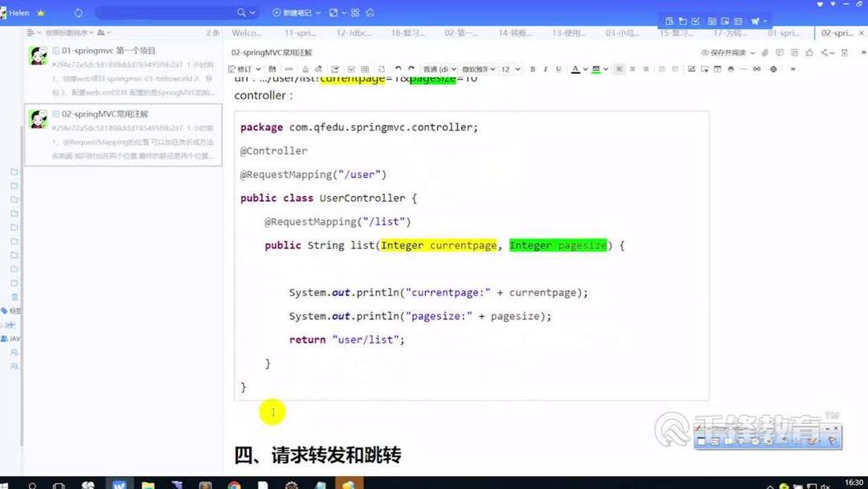This screenshot has height=489, width=868.
Task: Click the redo icon in the note toolbar
Action: (410, 68)
